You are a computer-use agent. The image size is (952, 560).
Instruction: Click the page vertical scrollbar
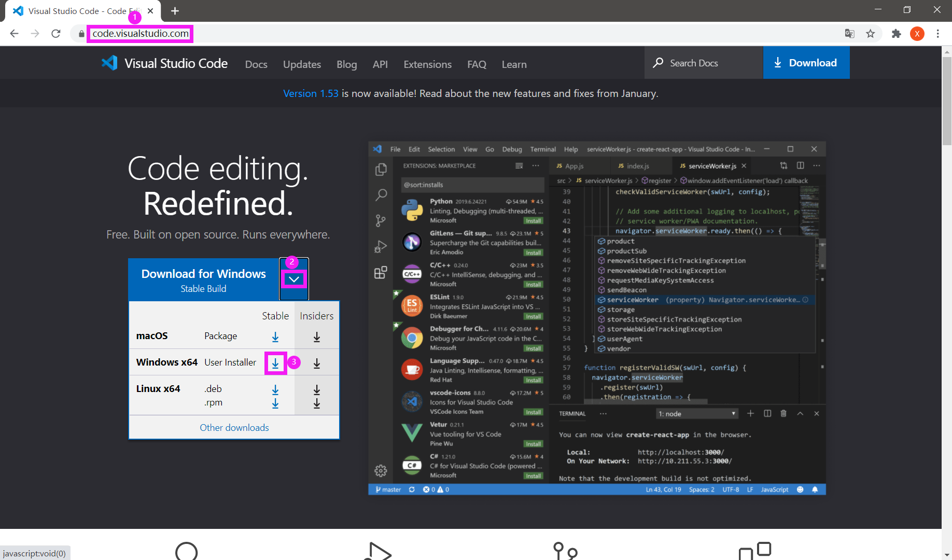(x=947, y=101)
